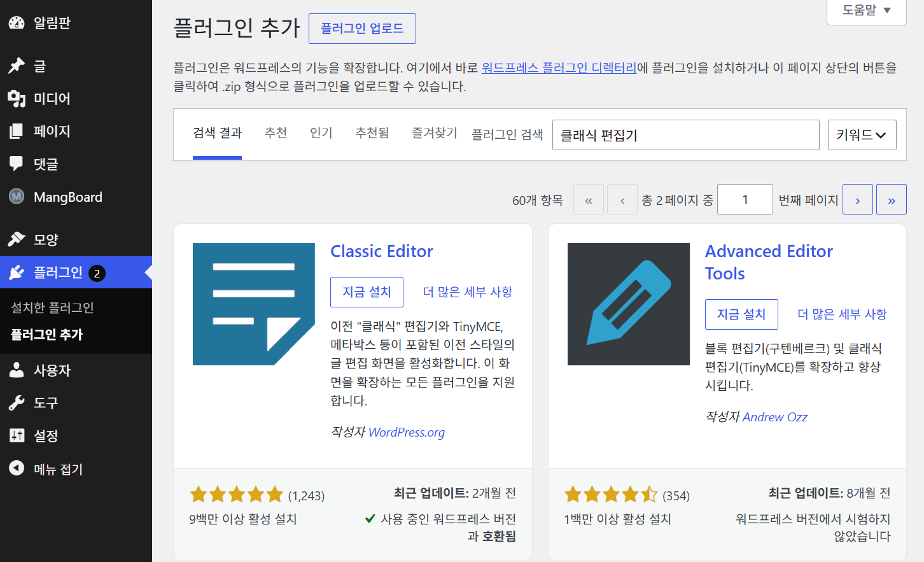Screen dimensions: 924x562
Task: Install Classic Editor with 지금 설치
Action: [x=367, y=292]
